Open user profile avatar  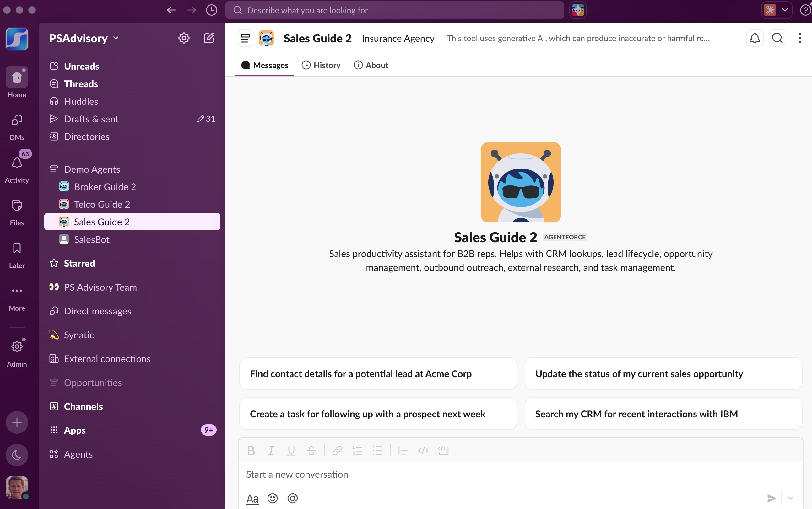[x=17, y=487]
